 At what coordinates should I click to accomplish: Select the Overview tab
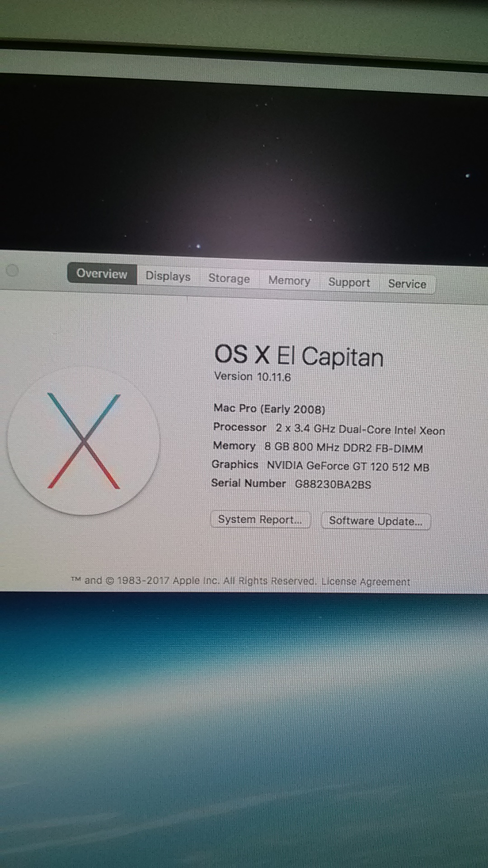pyautogui.click(x=102, y=274)
